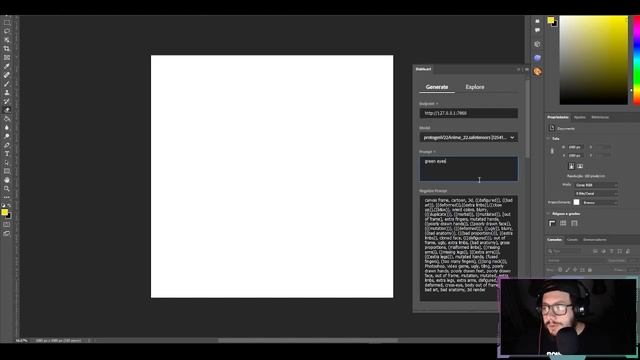Click inside the Negative Prompt text area

point(469,248)
